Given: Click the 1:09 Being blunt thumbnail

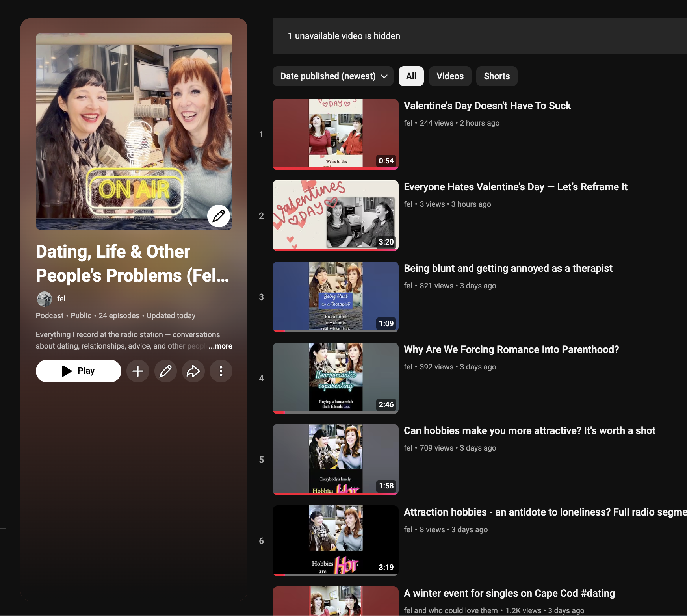Looking at the screenshot, I should coord(336,297).
